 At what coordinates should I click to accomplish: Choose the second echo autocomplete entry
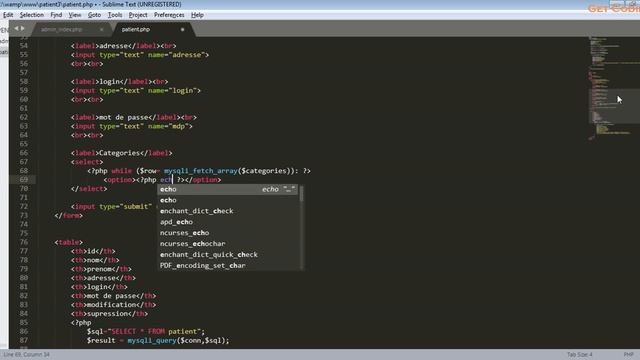tap(228, 200)
